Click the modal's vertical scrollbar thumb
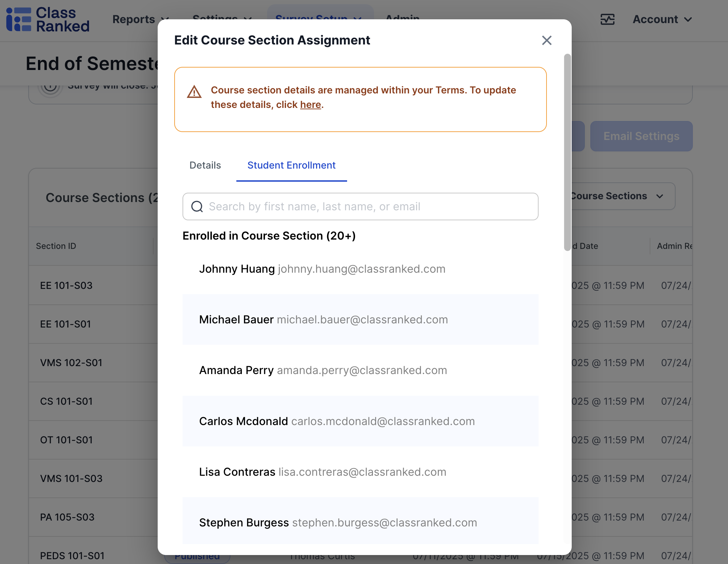This screenshot has height=564, width=728. point(567,152)
